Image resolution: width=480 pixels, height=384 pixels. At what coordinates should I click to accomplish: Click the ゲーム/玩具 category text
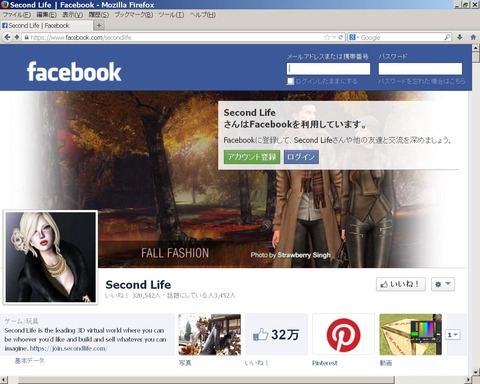click(21, 321)
